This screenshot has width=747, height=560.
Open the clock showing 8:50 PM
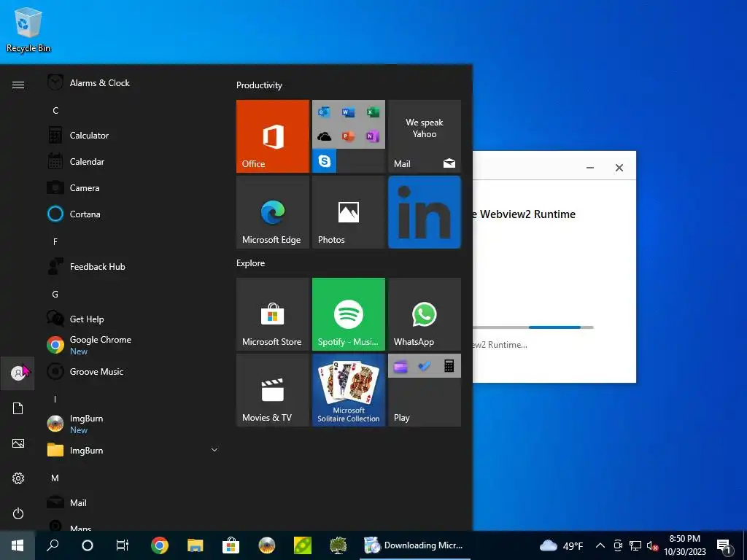(x=684, y=545)
